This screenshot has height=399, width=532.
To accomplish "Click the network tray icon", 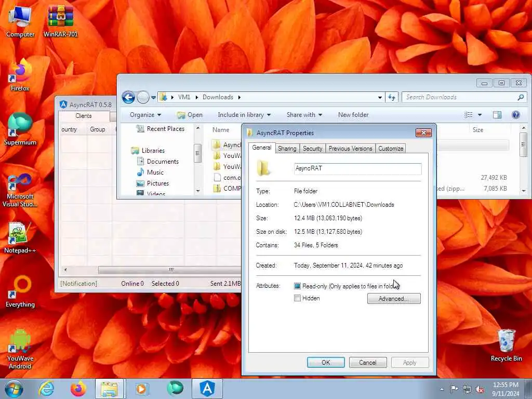I will (467, 389).
